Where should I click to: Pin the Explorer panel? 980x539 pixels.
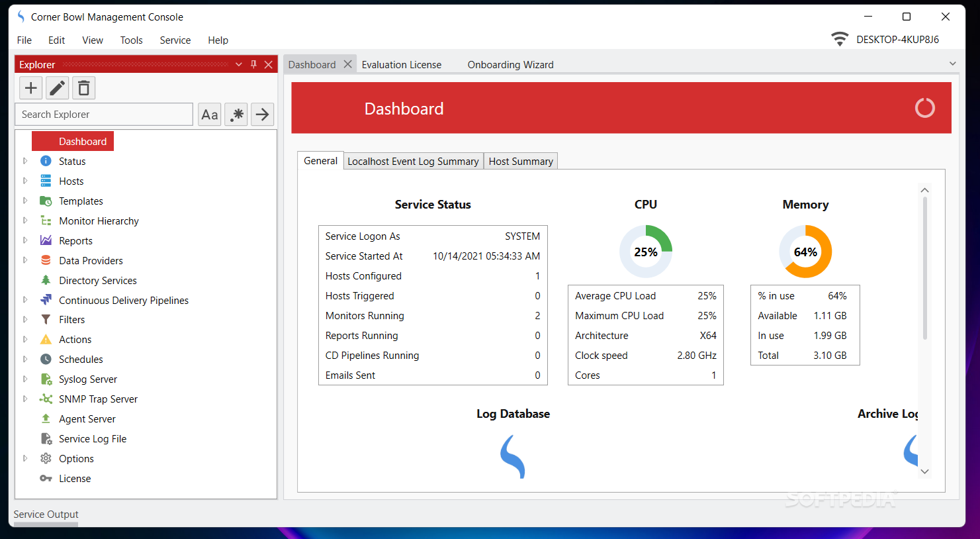pyautogui.click(x=253, y=64)
